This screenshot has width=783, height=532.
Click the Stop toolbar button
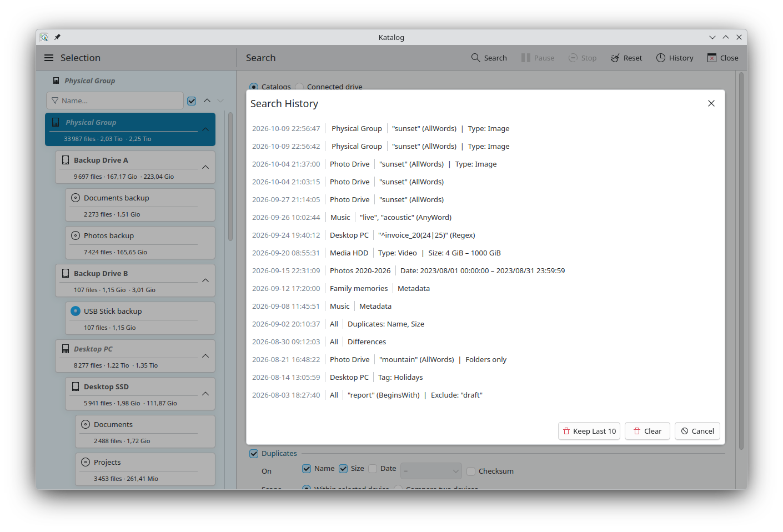(x=583, y=58)
